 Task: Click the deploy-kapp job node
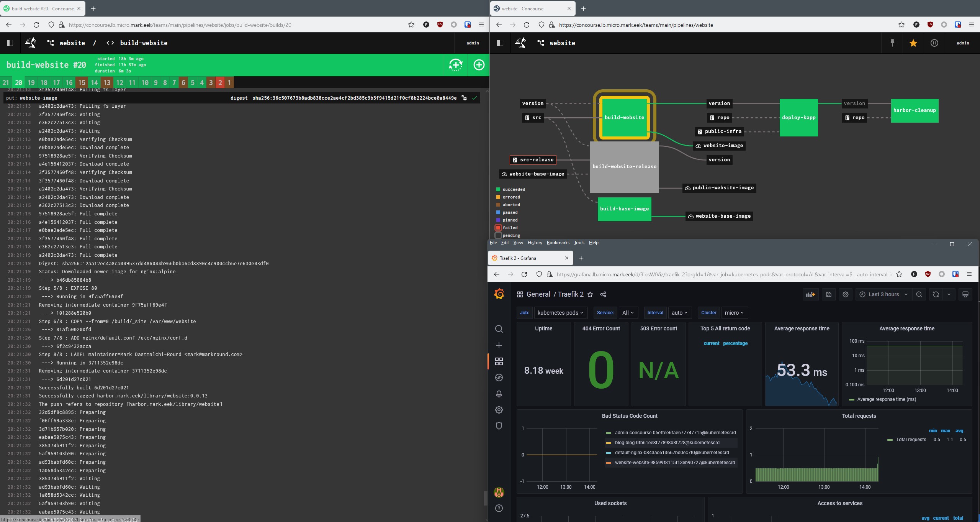tap(798, 118)
